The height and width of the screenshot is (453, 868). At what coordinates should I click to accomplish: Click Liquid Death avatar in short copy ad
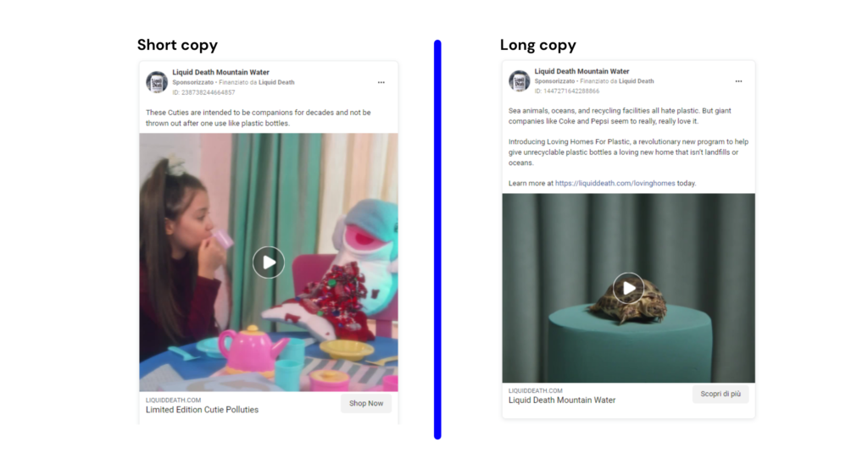157,82
